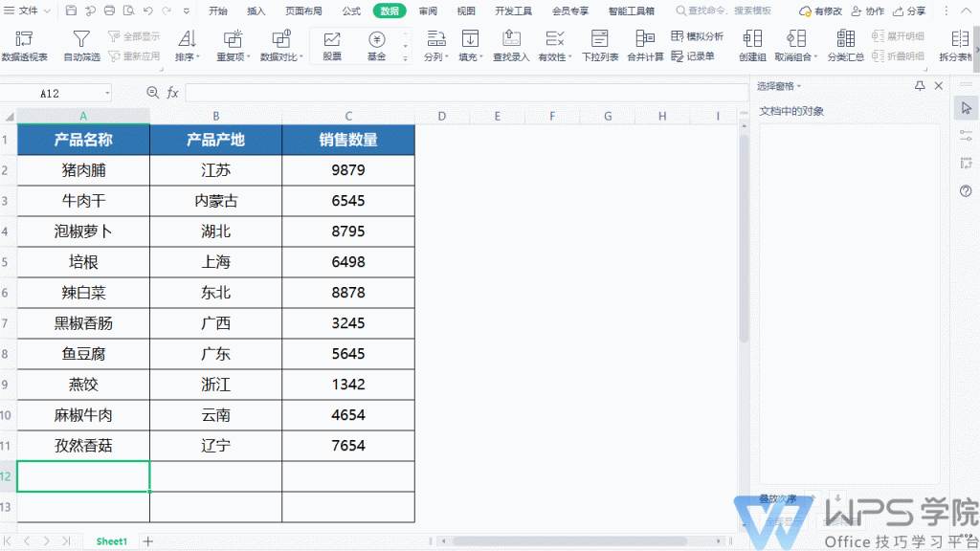This screenshot has width=980, height=551.
Task: Select column B header
Action: (215, 116)
